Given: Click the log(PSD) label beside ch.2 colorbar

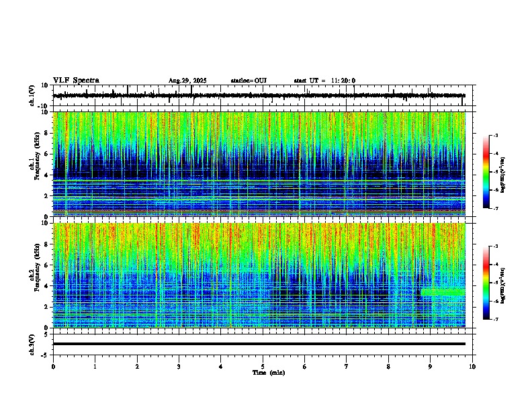Looking at the screenshot, I should (503, 285).
